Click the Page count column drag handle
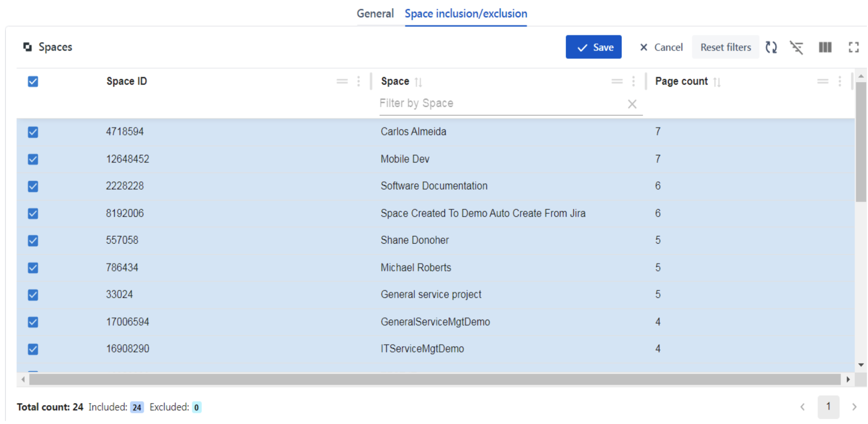The width and height of the screenshot is (868, 424). click(x=823, y=81)
